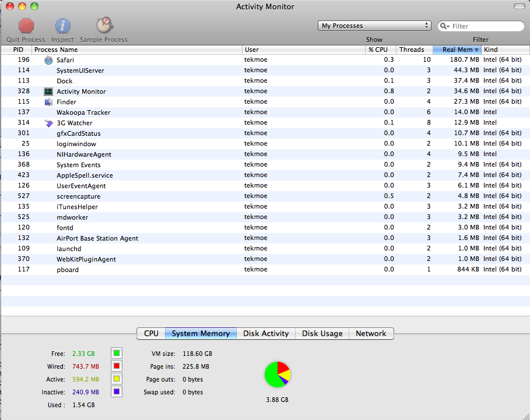The image size is (530, 420).
Task: Select the Finder row icon
Action: [x=48, y=102]
